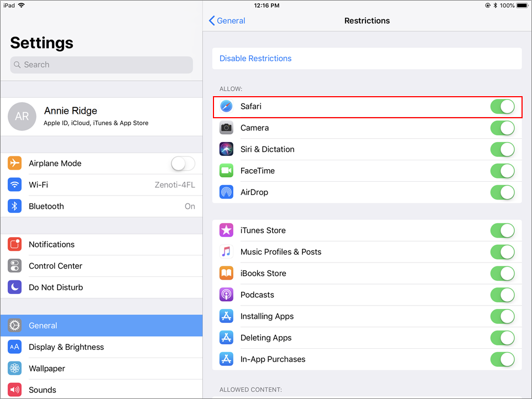Viewport: 532px width, 399px height.
Task: Toggle the AirDrop switch
Action: point(503,192)
